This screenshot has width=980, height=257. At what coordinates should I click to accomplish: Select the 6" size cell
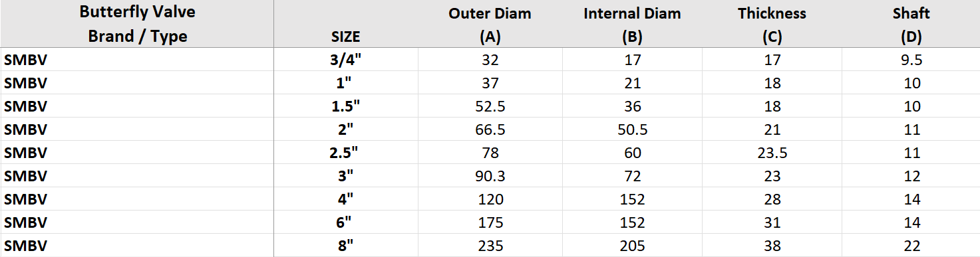pyautogui.click(x=346, y=222)
